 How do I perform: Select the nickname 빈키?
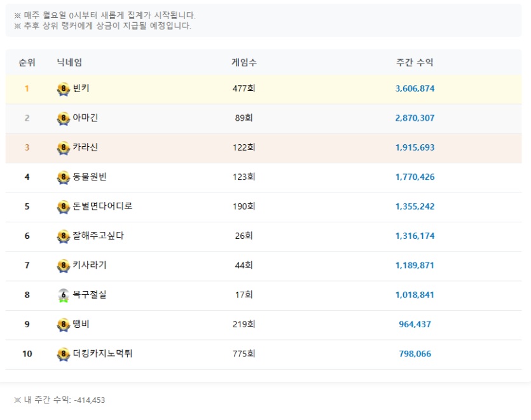[x=81, y=88]
